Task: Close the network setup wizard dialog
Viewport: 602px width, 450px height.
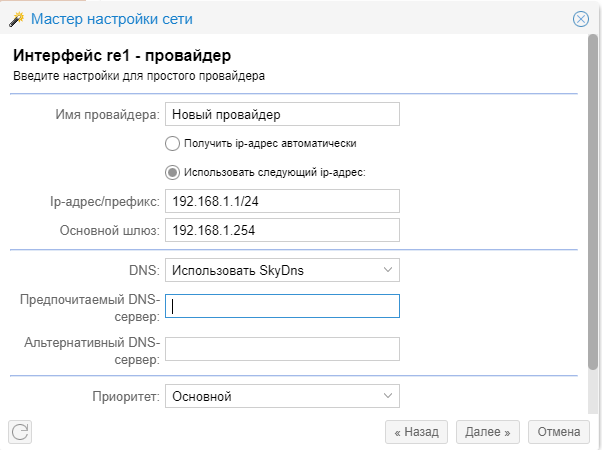Action: (x=580, y=19)
